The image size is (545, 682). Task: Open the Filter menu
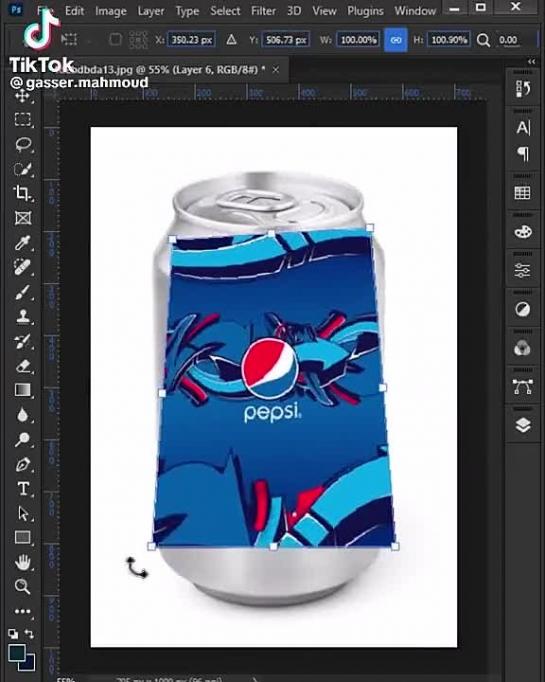263,10
